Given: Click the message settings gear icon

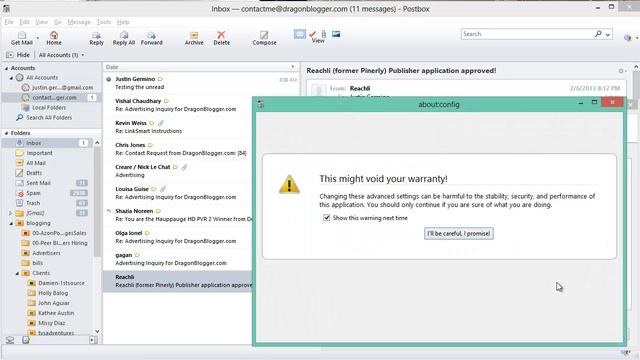Looking at the screenshot, I should pyautogui.click(x=621, y=71).
